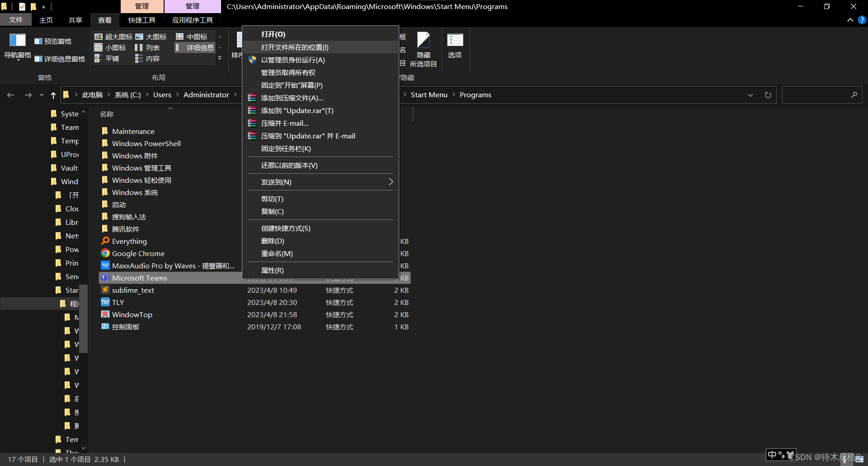
Task: Open the Quick Access Toolbar customize dropdown
Action: point(43,7)
